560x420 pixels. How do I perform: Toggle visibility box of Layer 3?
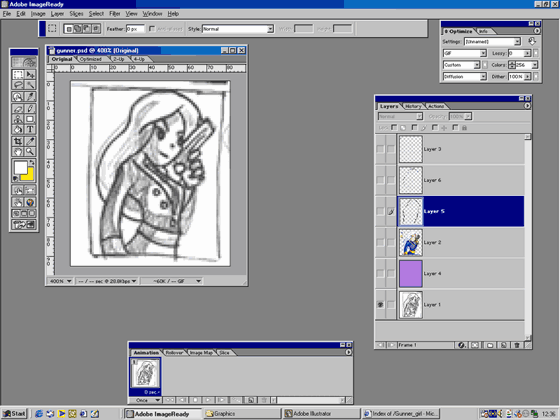tap(380, 149)
